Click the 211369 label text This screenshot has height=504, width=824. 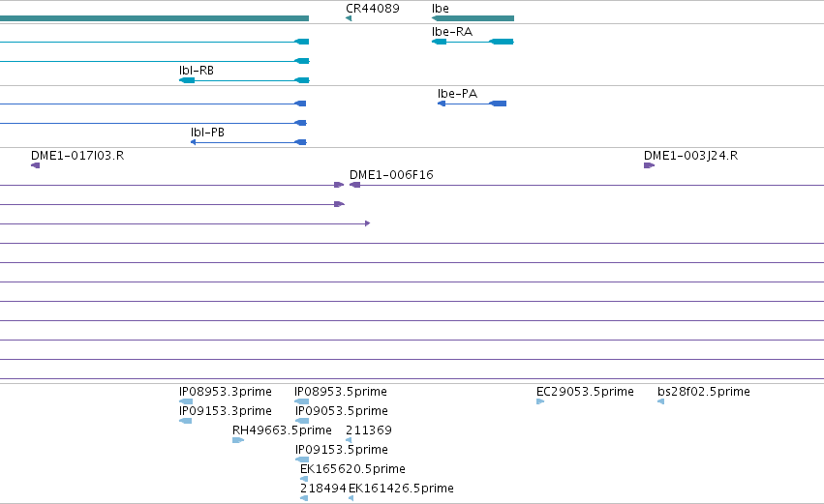pos(369,430)
